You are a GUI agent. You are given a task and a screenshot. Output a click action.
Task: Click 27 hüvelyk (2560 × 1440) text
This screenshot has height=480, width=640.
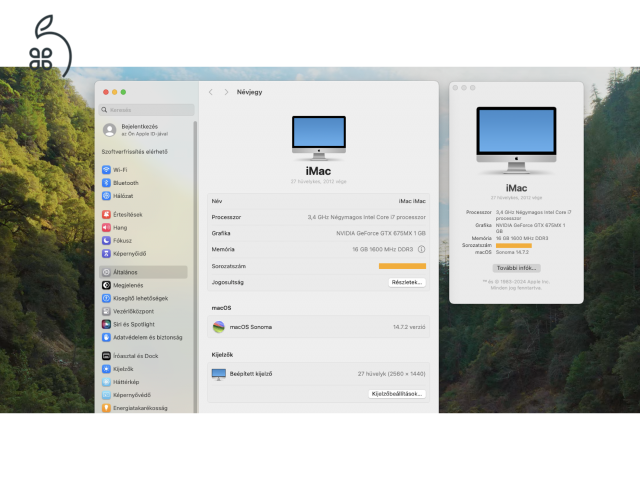(x=391, y=374)
